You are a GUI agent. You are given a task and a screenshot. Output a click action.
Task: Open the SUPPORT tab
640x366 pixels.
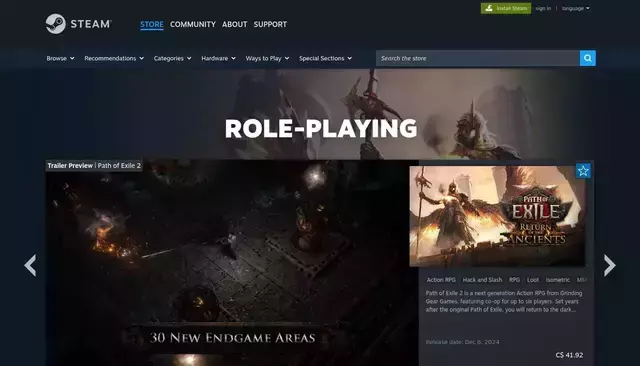coord(270,24)
